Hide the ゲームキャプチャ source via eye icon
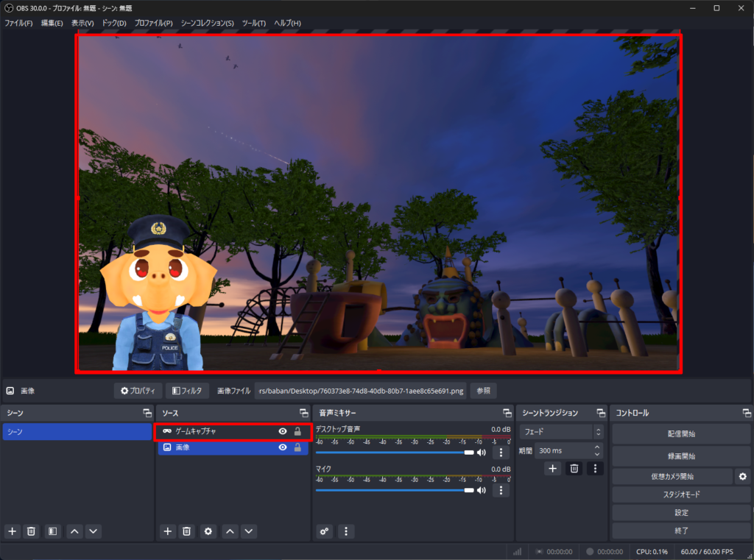This screenshot has height=560, width=754. pyautogui.click(x=283, y=432)
